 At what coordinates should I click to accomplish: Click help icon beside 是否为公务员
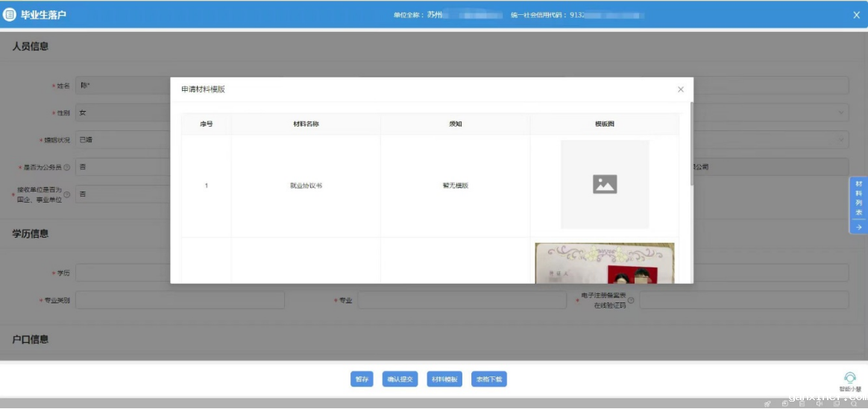(66, 167)
